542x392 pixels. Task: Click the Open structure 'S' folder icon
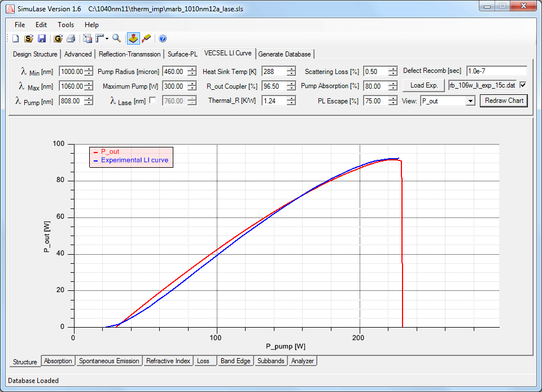(x=29, y=38)
